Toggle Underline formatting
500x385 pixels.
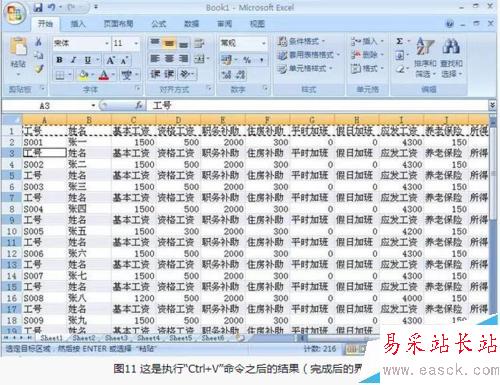87,60
